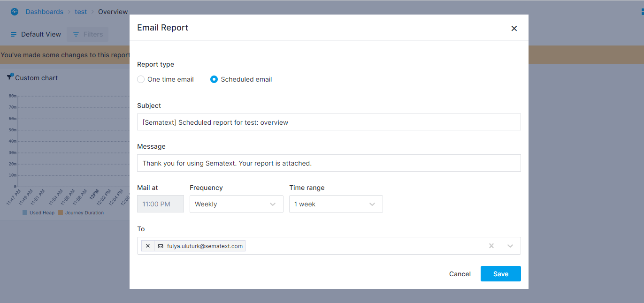Click the envelope icon in recipient tag
644x303 pixels.
pos(161,246)
